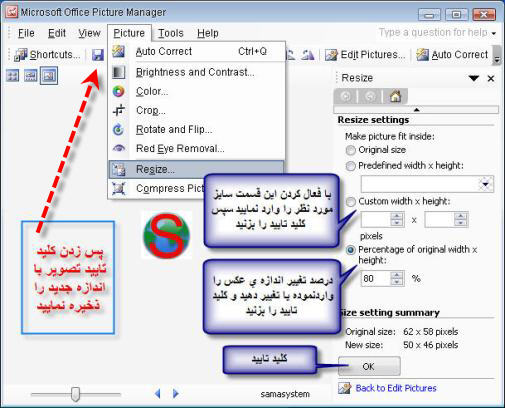
Task: Click custom height spinner arrows
Action: pyautogui.click(x=461, y=220)
